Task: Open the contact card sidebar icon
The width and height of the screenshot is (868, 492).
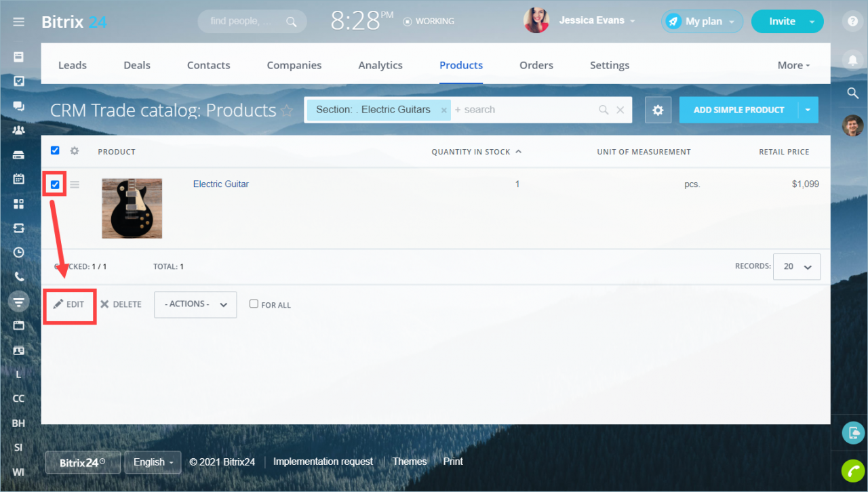Action: (18, 350)
